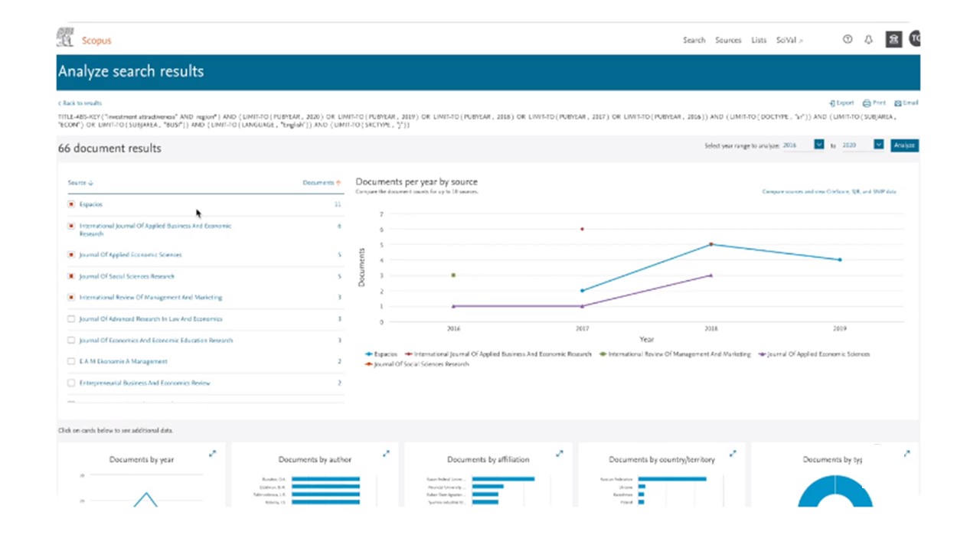Expand the Documents by country/territory card
The image size is (980, 551).
[733, 454]
